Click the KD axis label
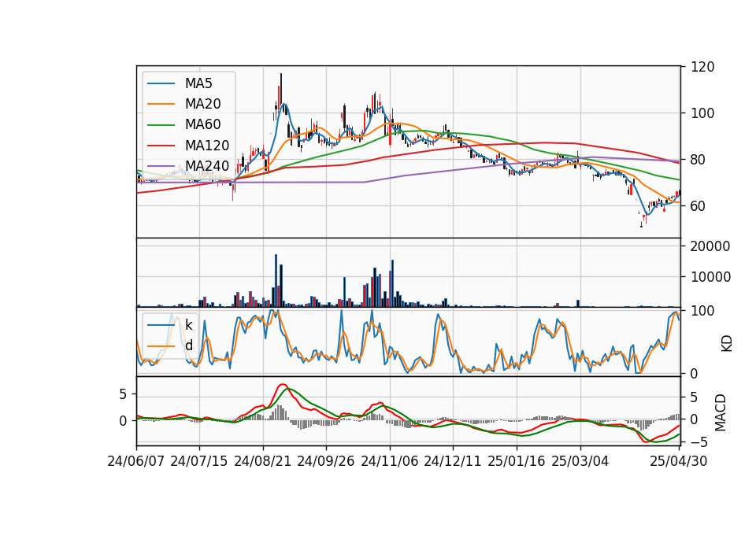Screen dimensions: 756x543 [x=726, y=343]
